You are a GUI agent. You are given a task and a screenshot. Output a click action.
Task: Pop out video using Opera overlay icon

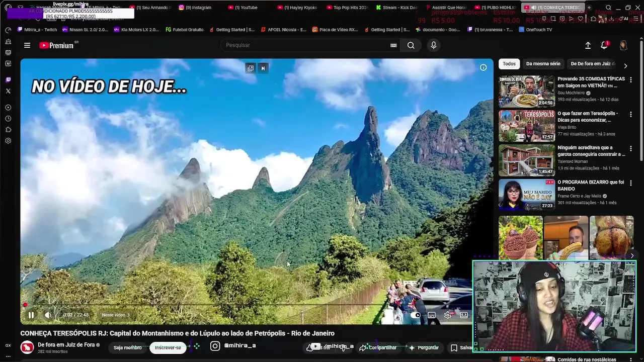click(251, 68)
